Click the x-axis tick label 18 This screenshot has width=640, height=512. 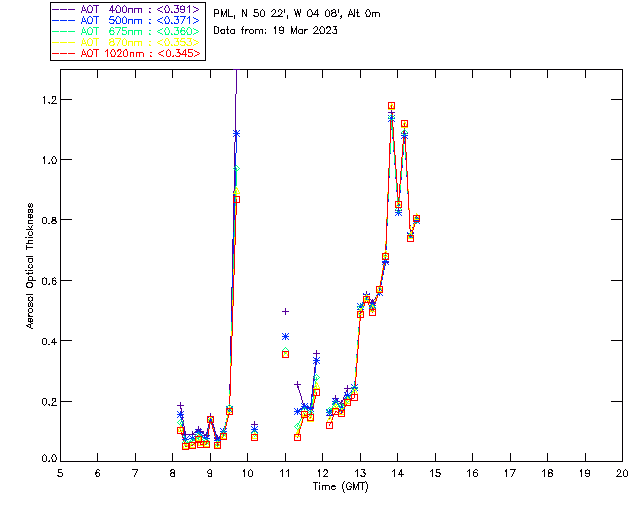[547, 473]
